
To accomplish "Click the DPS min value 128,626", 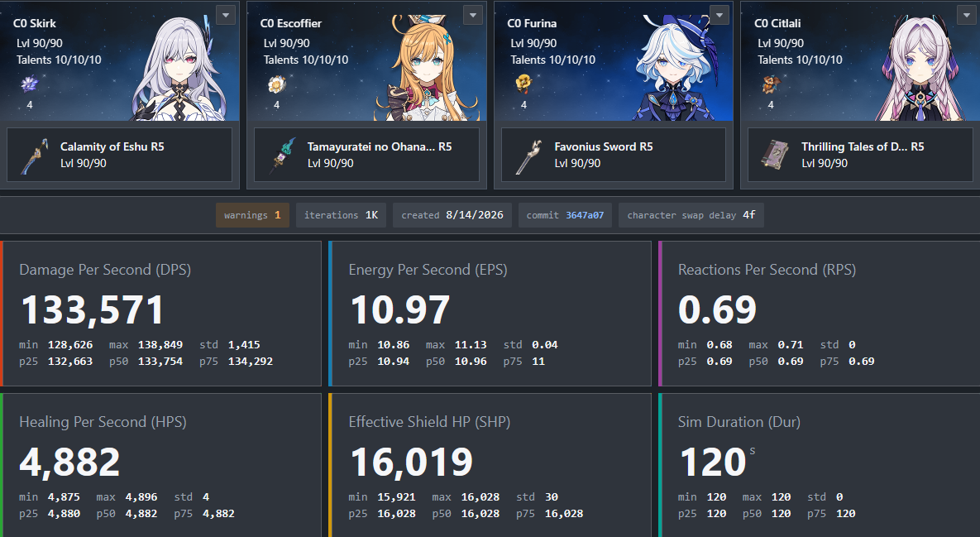I will (x=70, y=345).
